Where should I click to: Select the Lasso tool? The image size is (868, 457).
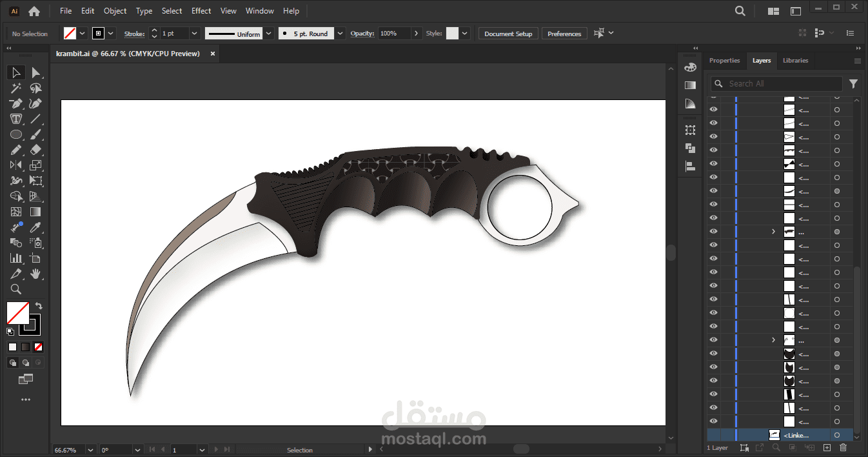pos(36,88)
